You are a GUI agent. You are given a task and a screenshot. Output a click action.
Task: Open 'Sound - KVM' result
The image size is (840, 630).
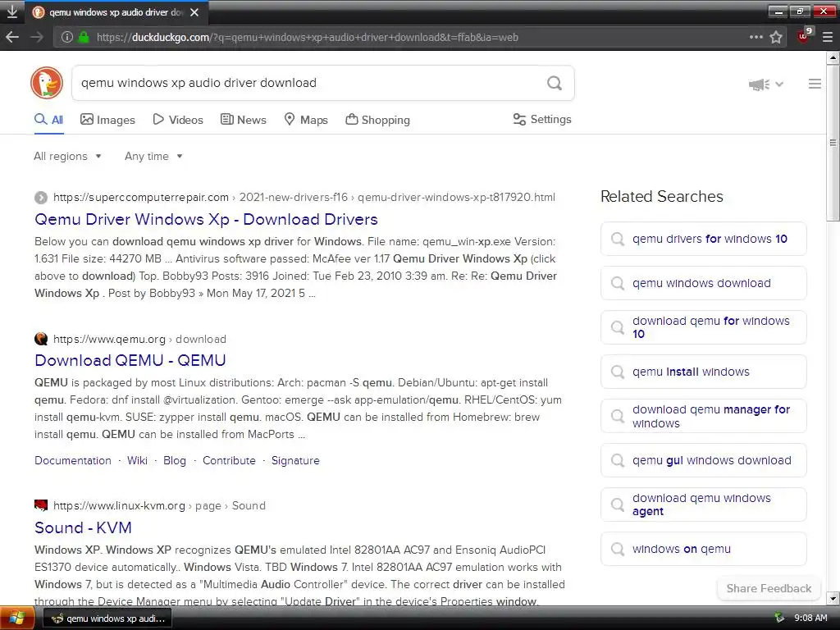pos(83,527)
